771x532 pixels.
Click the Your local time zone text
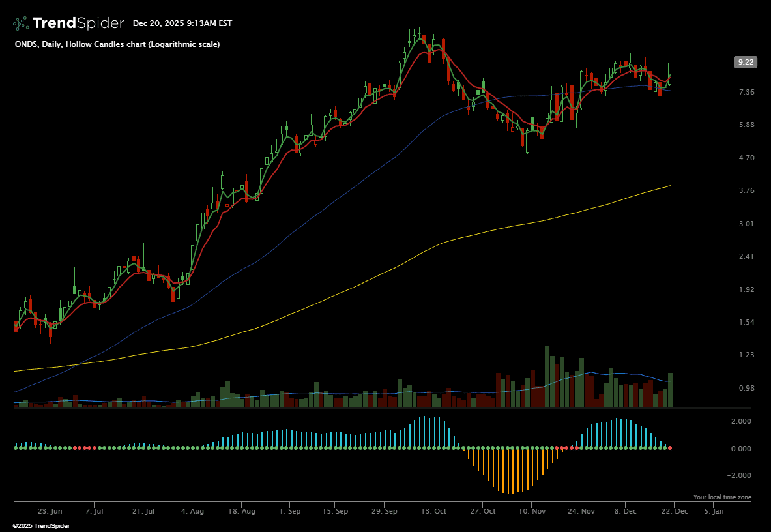pos(721,497)
